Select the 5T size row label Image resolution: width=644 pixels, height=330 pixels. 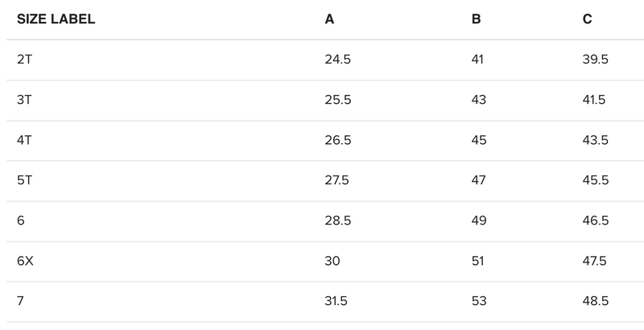[x=24, y=180]
